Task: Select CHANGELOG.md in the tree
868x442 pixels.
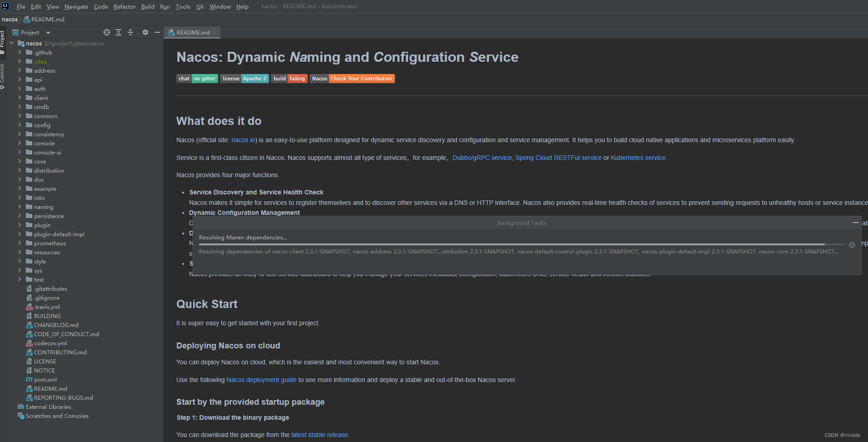Action: [52, 325]
